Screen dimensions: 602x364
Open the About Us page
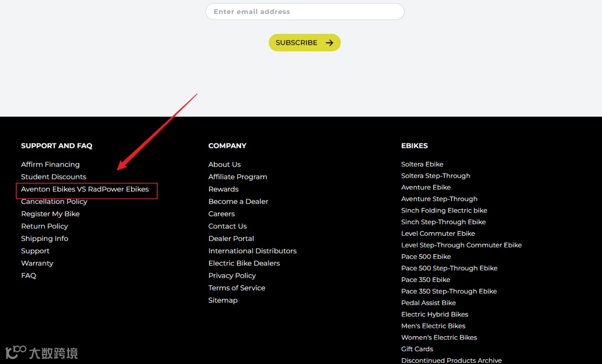click(225, 164)
